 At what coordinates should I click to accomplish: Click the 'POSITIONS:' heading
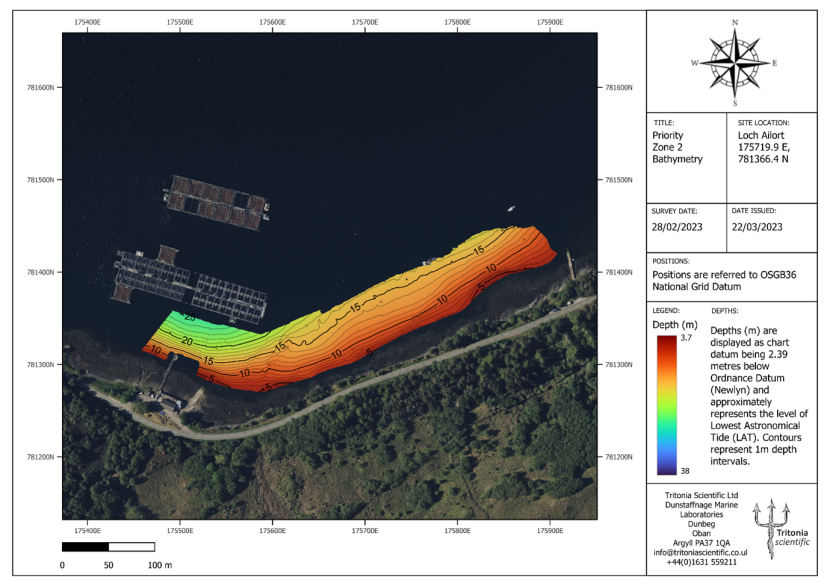(671, 261)
